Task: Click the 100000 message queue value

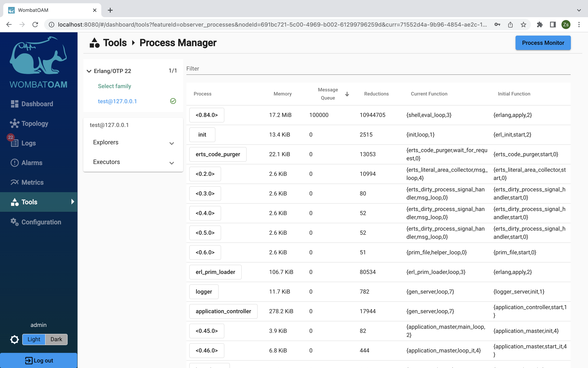Action: [319, 115]
